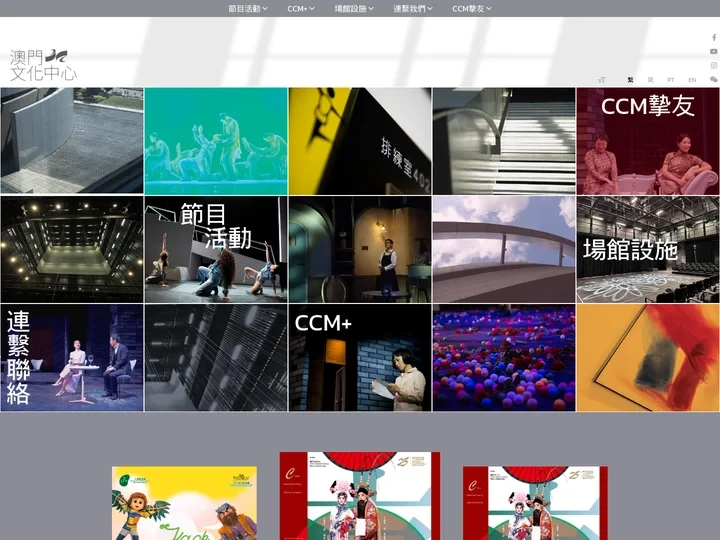This screenshot has height=540, width=720.
Task: Expand the 場館設施 top menu
Action: coord(354,9)
